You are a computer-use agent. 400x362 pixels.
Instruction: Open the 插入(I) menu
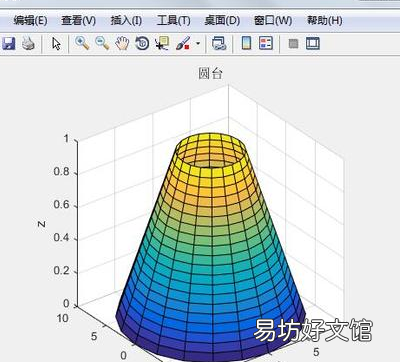126,21
